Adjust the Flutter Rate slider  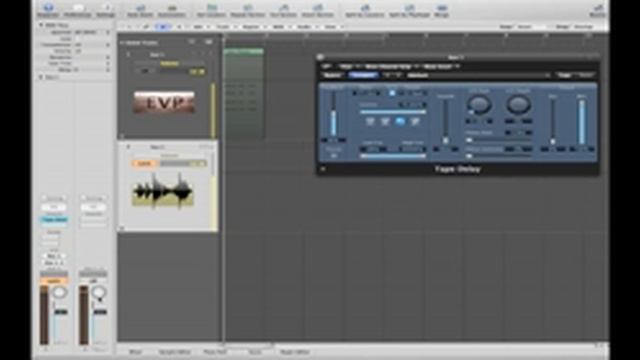click(x=499, y=140)
